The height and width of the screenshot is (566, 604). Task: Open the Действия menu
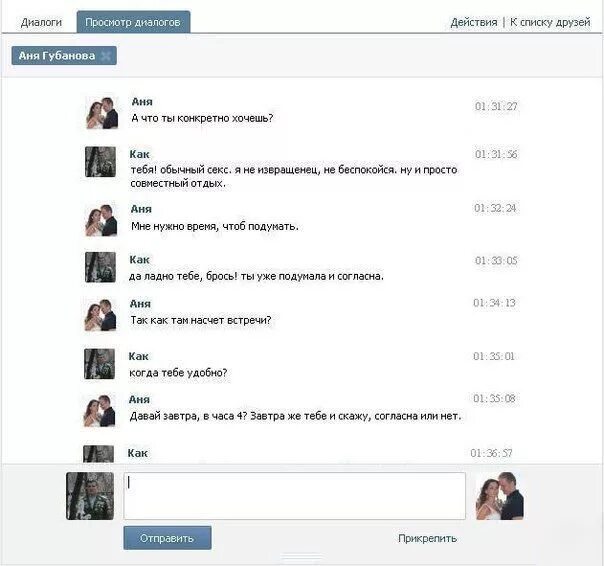click(473, 22)
